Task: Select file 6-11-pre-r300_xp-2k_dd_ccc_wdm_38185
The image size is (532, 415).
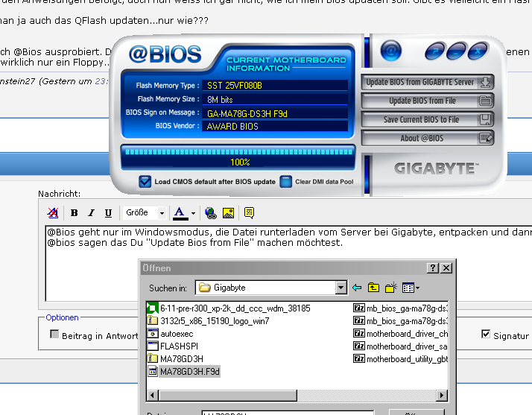Action: click(x=229, y=308)
